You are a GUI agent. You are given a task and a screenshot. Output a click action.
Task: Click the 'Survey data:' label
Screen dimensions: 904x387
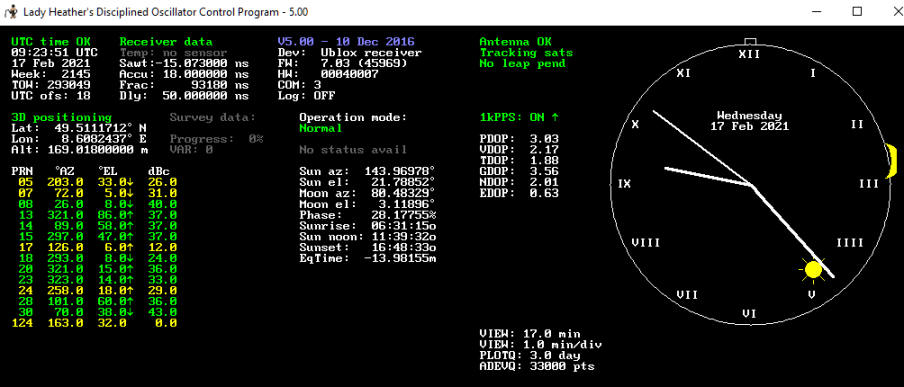click(x=213, y=117)
